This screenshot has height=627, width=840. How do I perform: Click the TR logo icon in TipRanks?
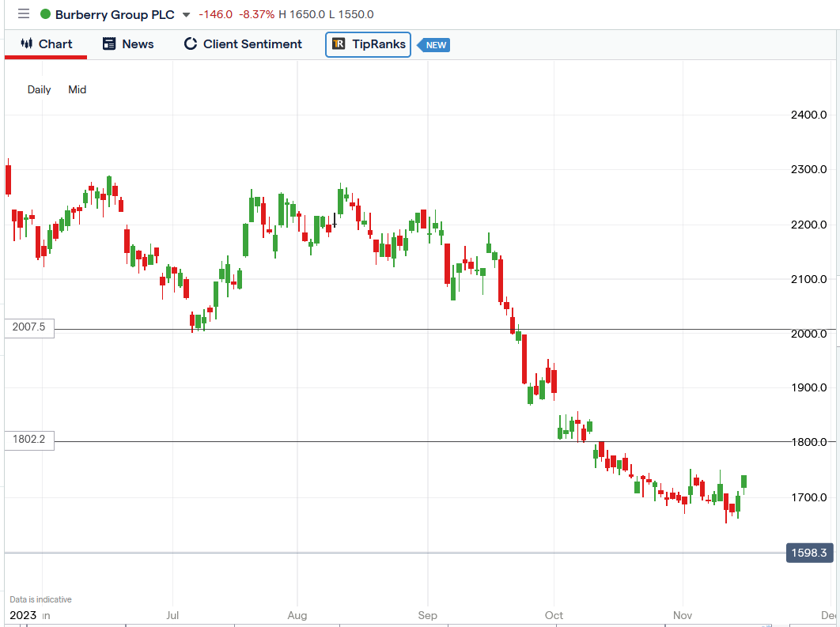(x=339, y=44)
